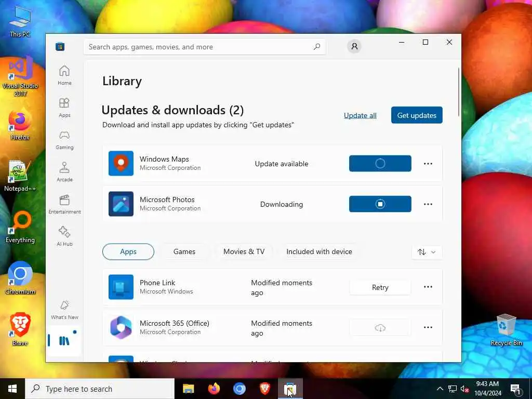Screen dimensions: 532x399
Task: Show hidden system tray icons
Action: coord(440,389)
